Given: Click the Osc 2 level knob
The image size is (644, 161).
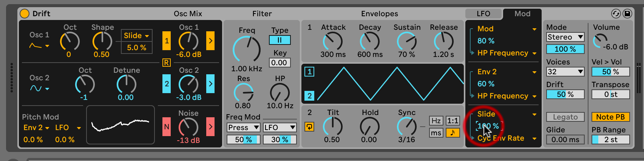Looking at the screenshot, I should pyautogui.click(x=188, y=84).
